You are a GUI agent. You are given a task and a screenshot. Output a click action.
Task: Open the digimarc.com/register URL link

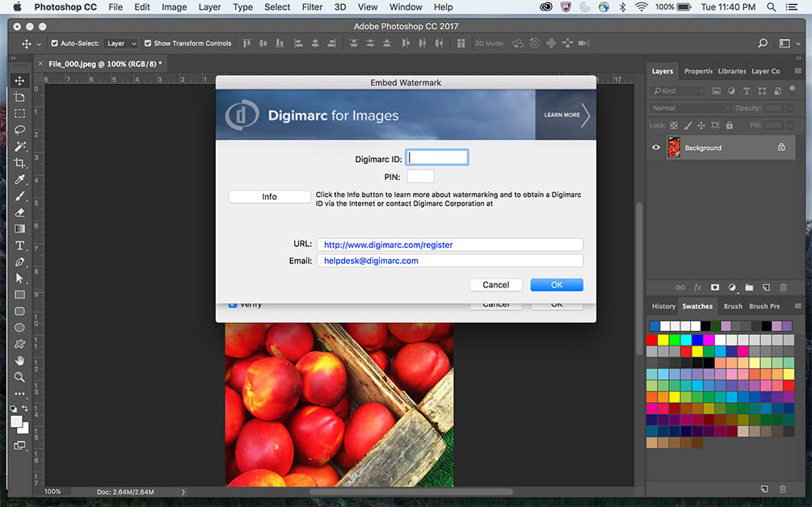pos(389,245)
